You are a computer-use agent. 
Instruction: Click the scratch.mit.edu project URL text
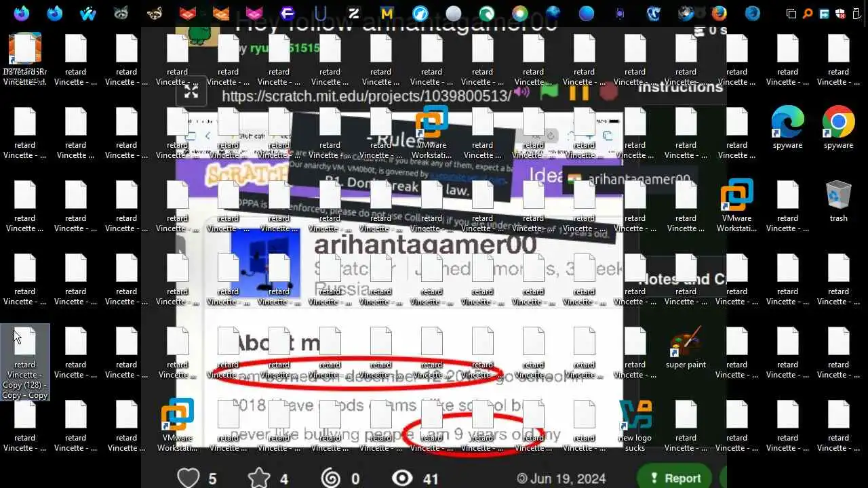click(x=367, y=96)
